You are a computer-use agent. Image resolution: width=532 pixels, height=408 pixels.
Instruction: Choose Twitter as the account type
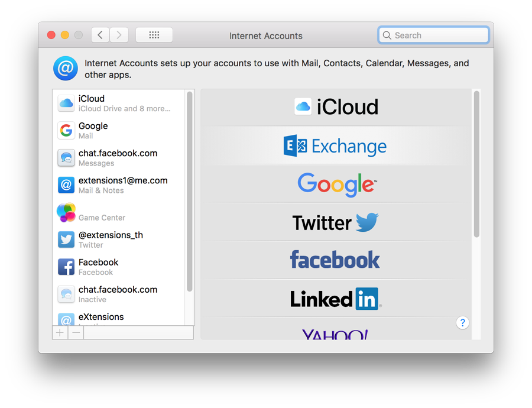point(336,222)
